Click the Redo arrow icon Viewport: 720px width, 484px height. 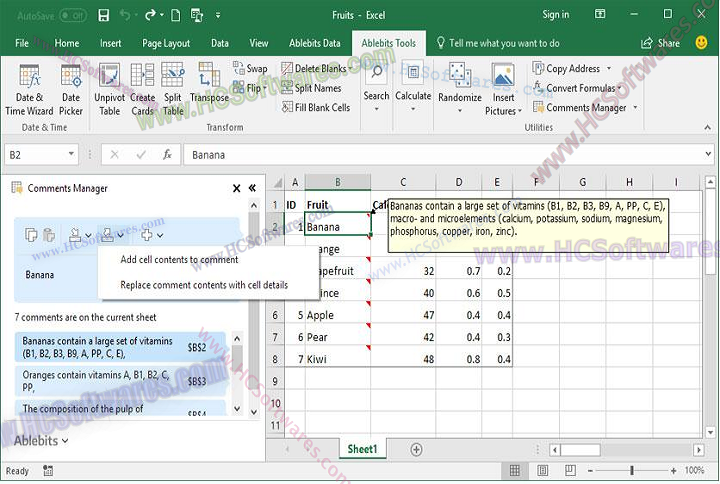coord(150,16)
